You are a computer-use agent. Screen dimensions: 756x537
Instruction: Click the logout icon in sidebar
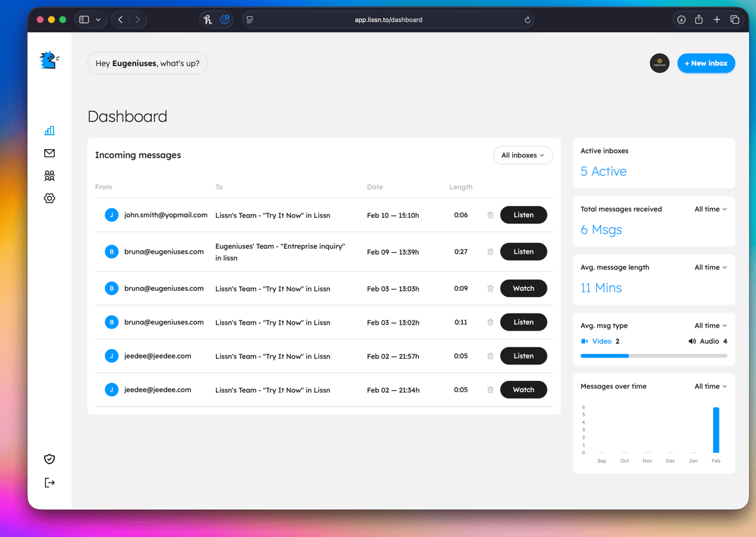pyautogui.click(x=50, y=483)
